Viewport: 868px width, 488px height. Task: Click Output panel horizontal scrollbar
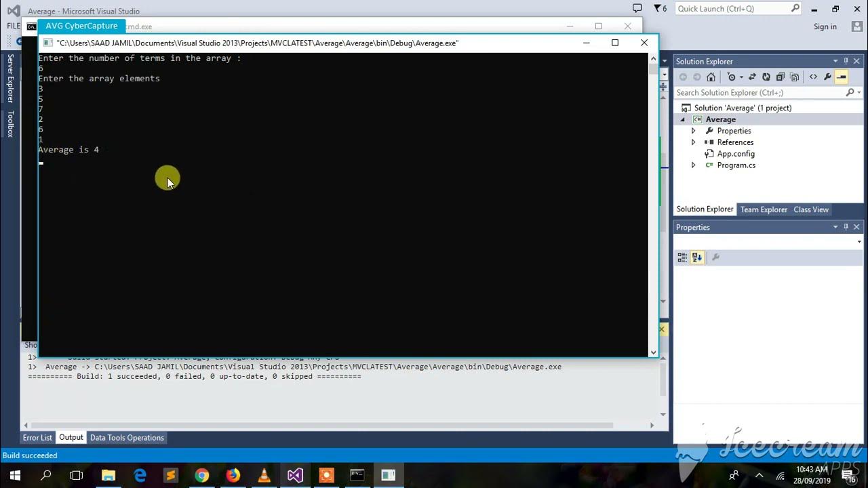320,426
